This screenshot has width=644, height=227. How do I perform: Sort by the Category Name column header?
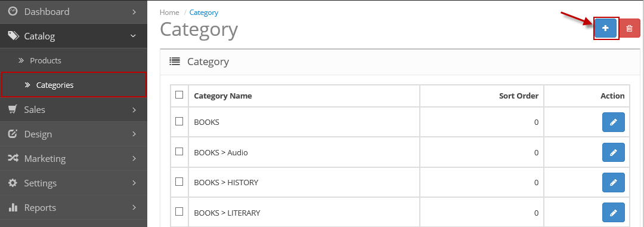(x=223, y=96)
